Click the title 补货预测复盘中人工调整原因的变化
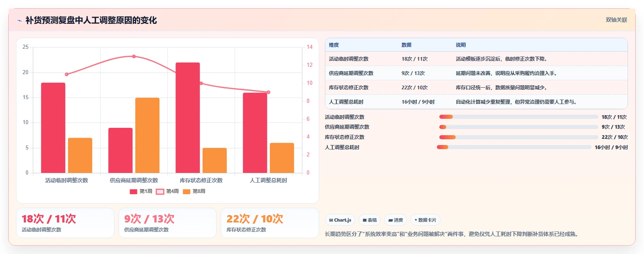644x254 pixels. 91,20
